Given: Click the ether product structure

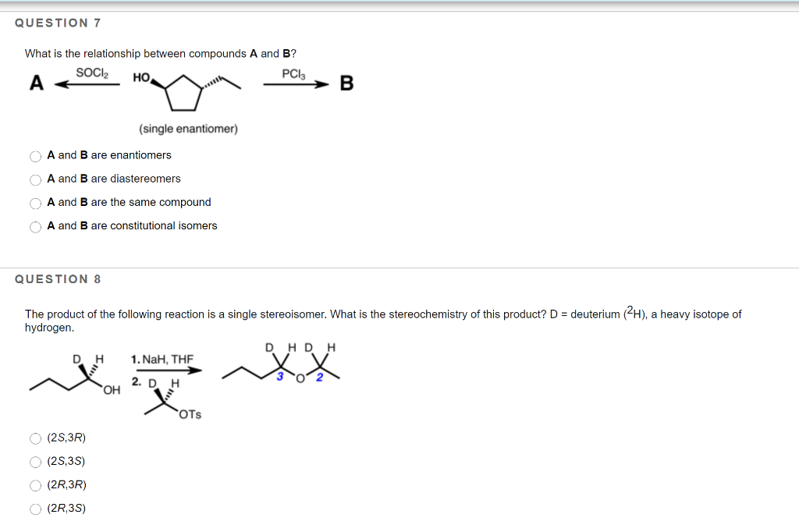Looking at the screenshot, I should click(x=281, y=363).
